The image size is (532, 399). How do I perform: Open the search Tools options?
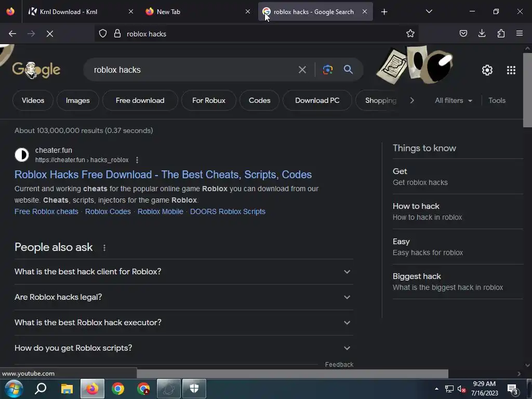click(497, 100)
